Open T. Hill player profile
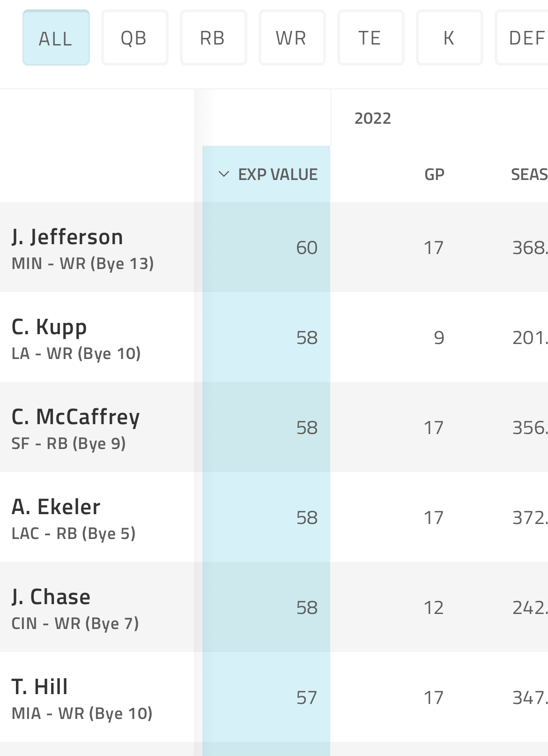 click(x=40, y=687)
